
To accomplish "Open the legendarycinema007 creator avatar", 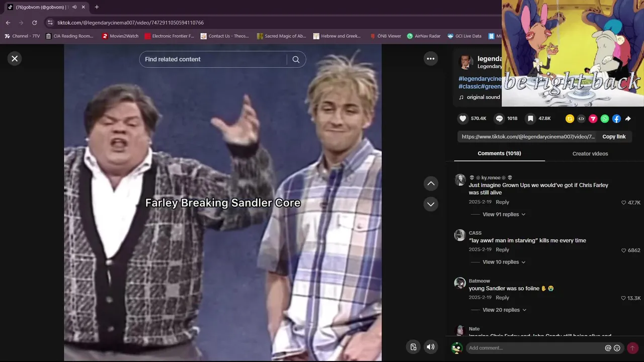I will click(x=466, y=62).
